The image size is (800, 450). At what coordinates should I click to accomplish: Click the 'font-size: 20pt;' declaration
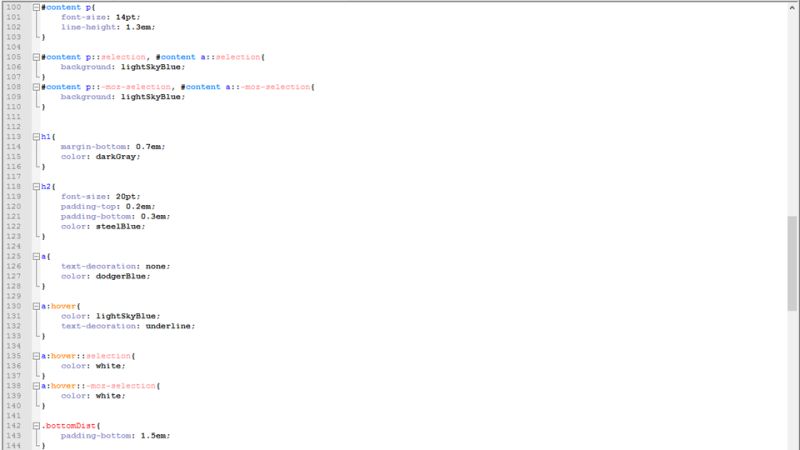(x=101, y=196)
